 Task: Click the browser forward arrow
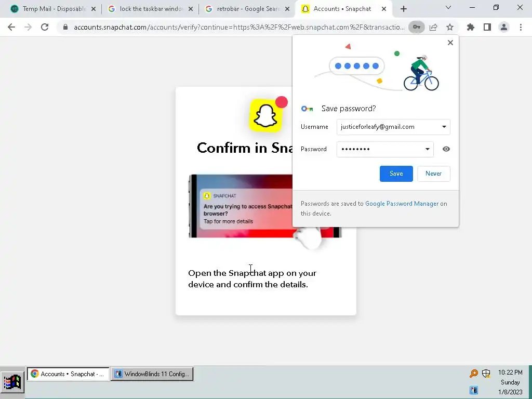click(28, 27)
